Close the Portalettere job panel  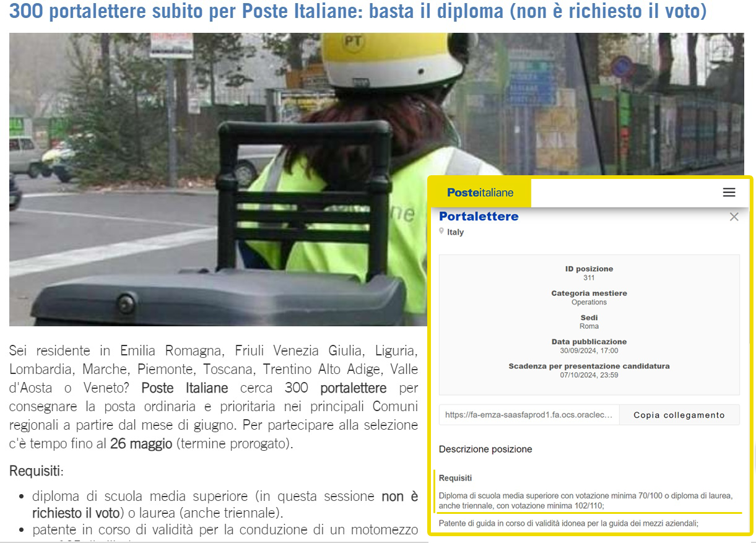tap(734, 217)
